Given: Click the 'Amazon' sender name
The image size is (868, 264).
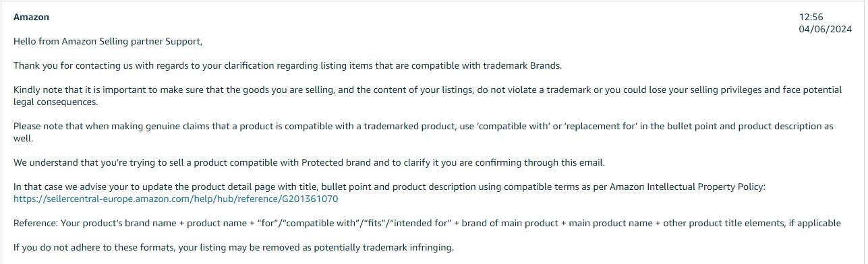Looking at the screenshot, I should pyautogui.click(x=31, y=18).
